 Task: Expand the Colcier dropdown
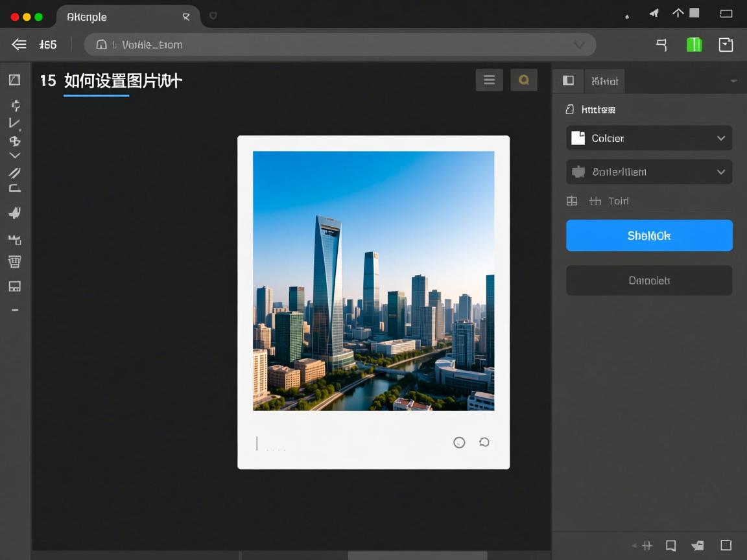pos(649,138)
